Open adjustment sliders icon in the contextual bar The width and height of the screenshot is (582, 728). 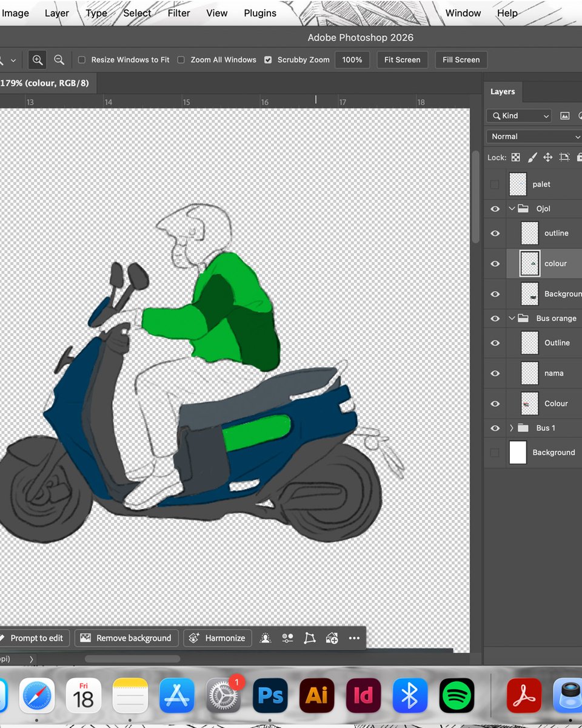pos(287,638)
